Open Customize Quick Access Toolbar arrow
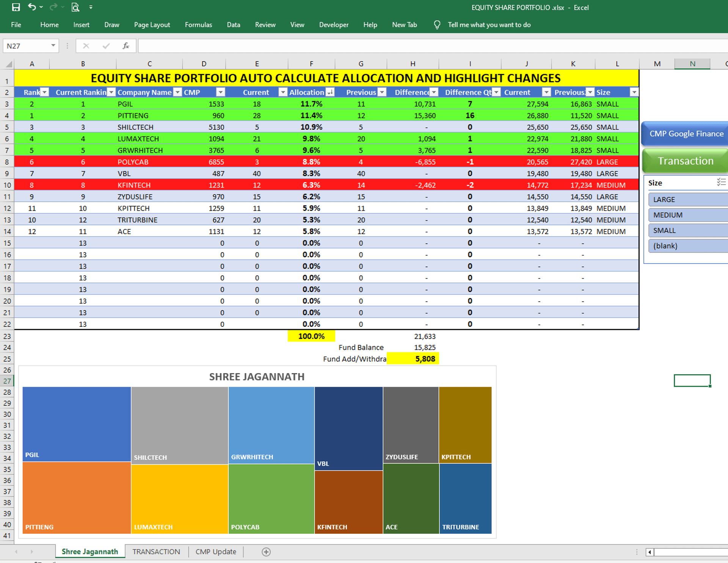This screenshot has width=728, height=563. coord(91,7)
